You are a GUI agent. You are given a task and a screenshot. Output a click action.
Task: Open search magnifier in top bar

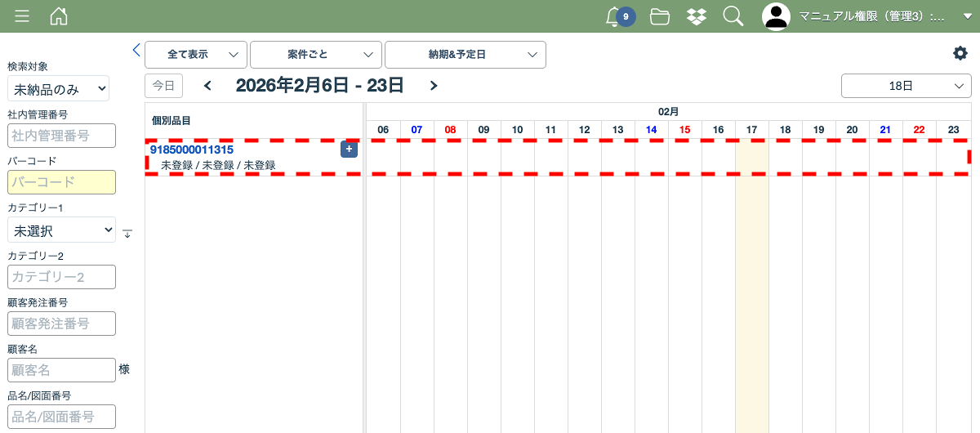(x=733, y=16)
